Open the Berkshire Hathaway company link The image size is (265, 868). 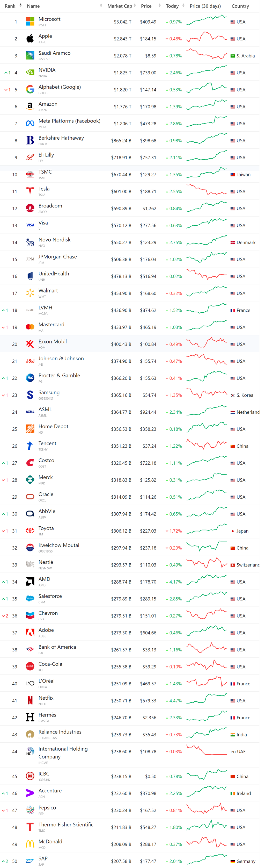[x=61, y=138]
